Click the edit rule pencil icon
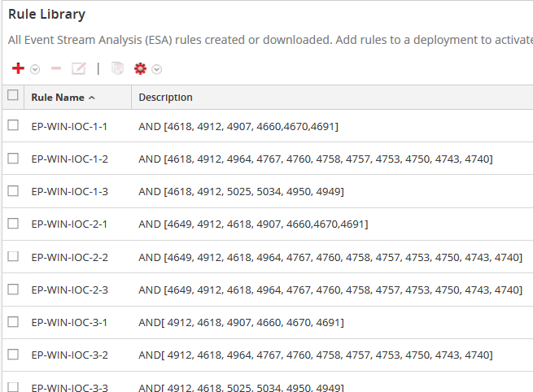 click(x=78, y=69)
